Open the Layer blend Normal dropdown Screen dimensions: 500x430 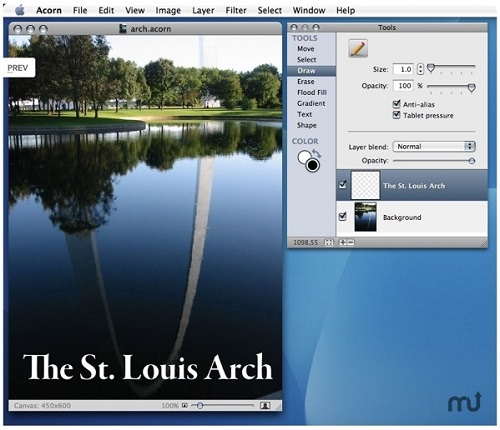(434, 146)
